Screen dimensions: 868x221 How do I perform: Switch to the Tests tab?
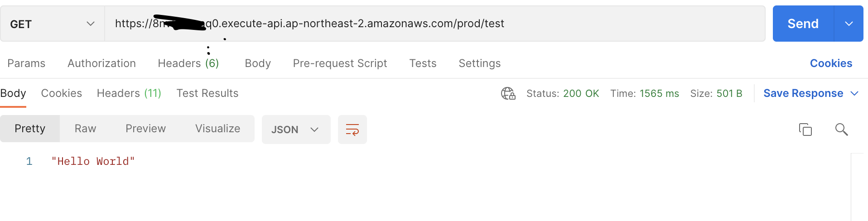[x=423, y=63]
